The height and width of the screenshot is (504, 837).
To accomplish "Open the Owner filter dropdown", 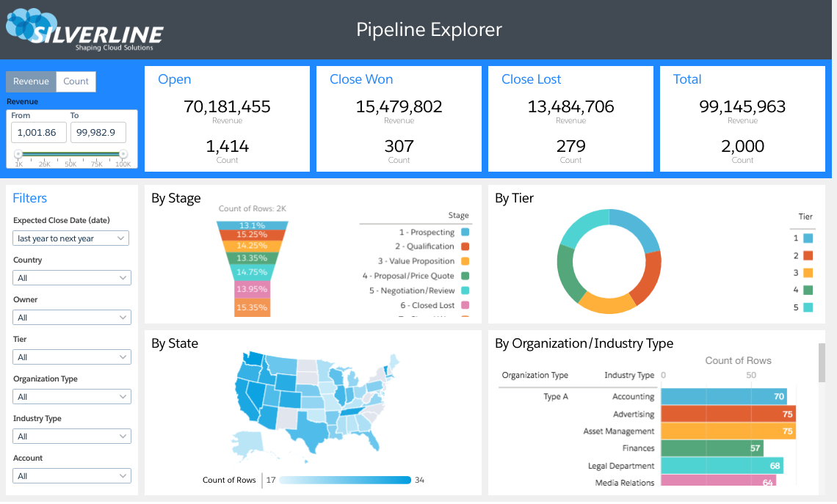I will (x=71, y=318).
